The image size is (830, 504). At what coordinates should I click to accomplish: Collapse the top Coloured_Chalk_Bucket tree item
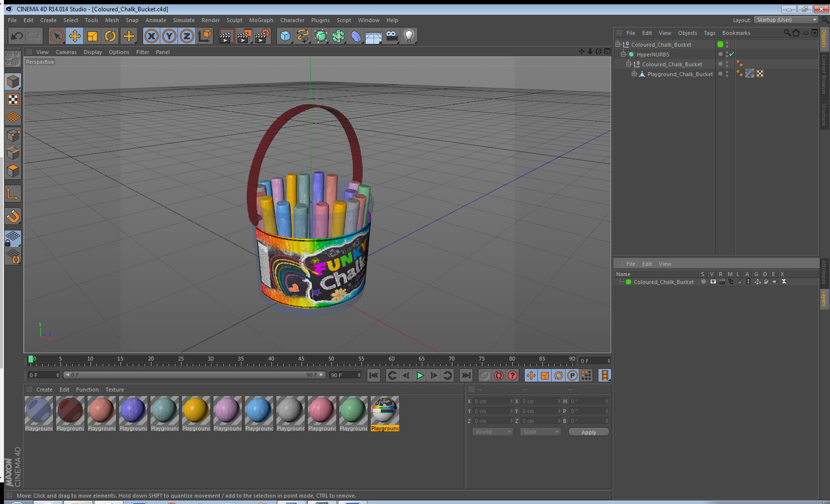tap(619, 44)
